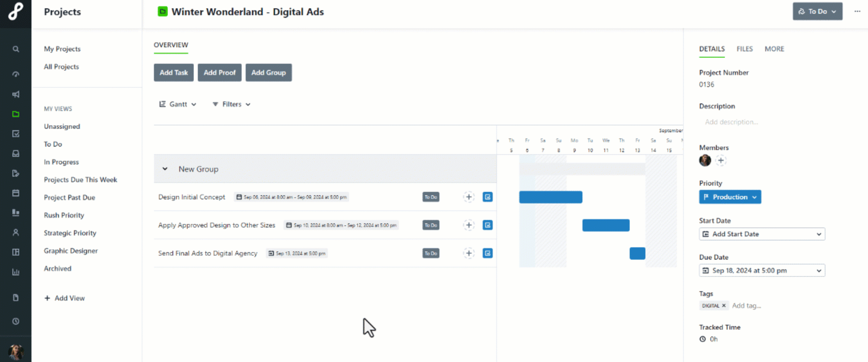868x362 pixels.
Task: Open the Due Date dropdown
Action: pos(762,271)
